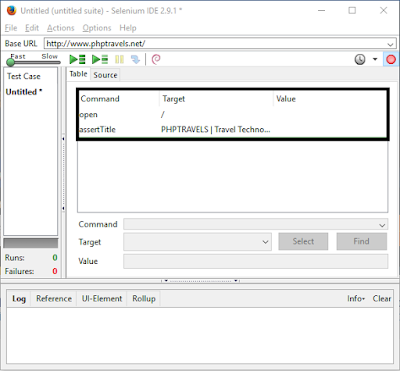
Task: Switch to the Table tab
Action: [78, 74]
